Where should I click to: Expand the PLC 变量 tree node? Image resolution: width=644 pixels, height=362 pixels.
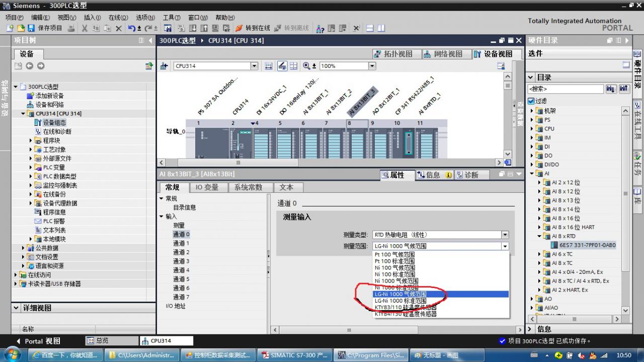coord(31,167)
